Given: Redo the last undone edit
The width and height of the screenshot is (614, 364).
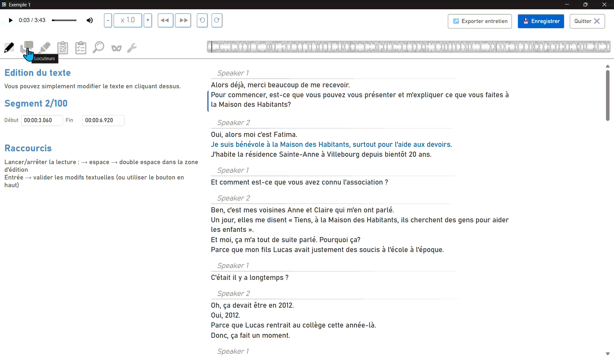Looking at the screenshot, I should pos(217,20).
